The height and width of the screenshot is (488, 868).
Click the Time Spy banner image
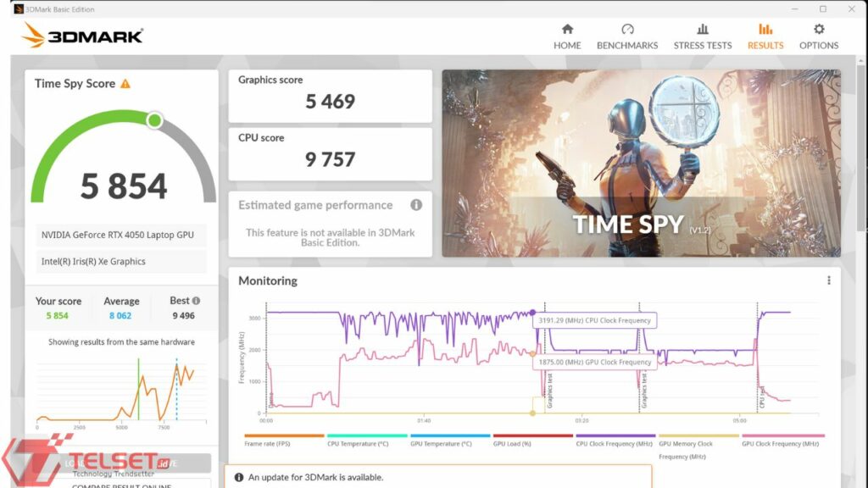(x=641, y=163)
